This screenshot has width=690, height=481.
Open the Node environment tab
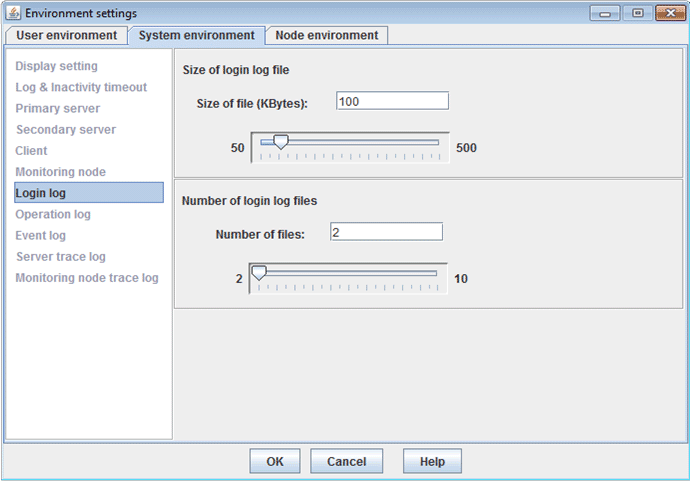327,35
